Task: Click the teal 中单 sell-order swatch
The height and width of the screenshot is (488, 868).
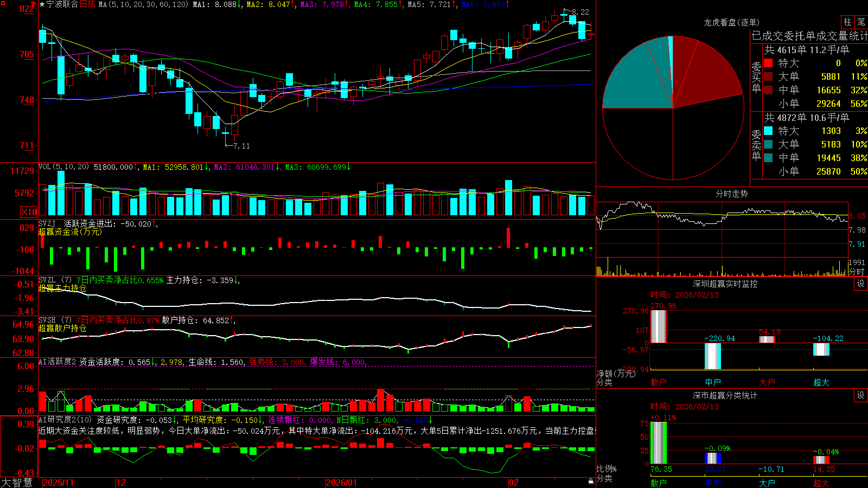Action: click(768, 158)
